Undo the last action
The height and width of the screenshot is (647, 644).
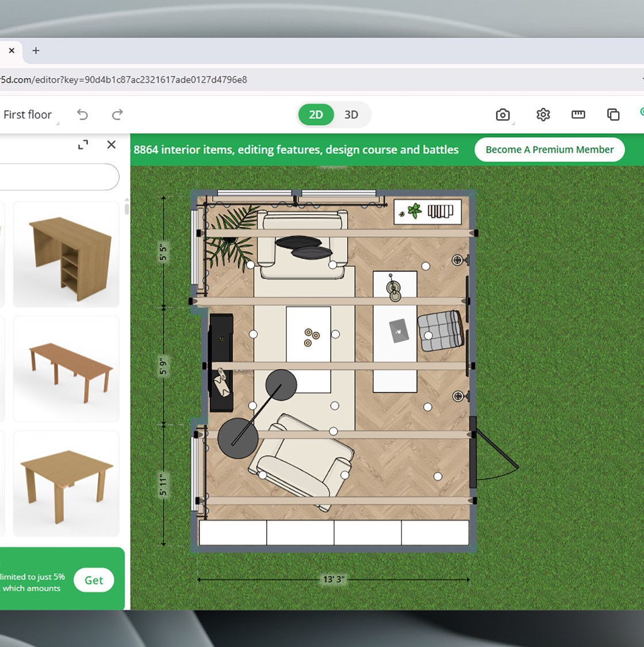tap(82, 114)
